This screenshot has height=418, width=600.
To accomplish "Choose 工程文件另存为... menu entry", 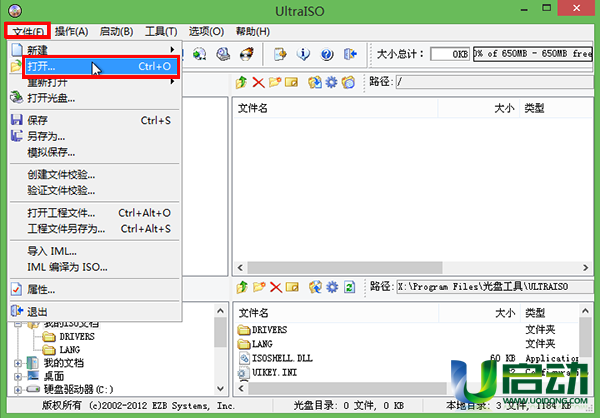I will point(94,229).
